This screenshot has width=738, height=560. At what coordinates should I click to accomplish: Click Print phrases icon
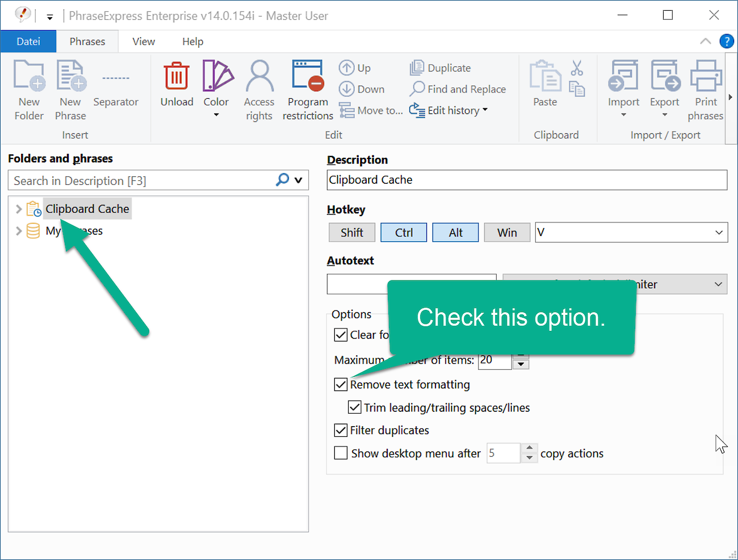click(x=706, y=75)
